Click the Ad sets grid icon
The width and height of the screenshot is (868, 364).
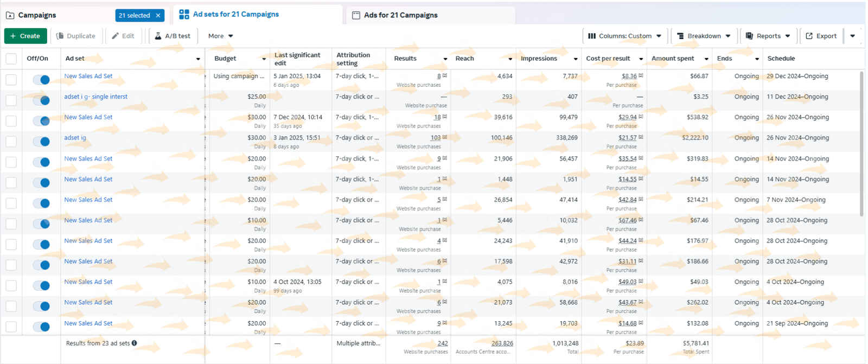tap(184, 15)
